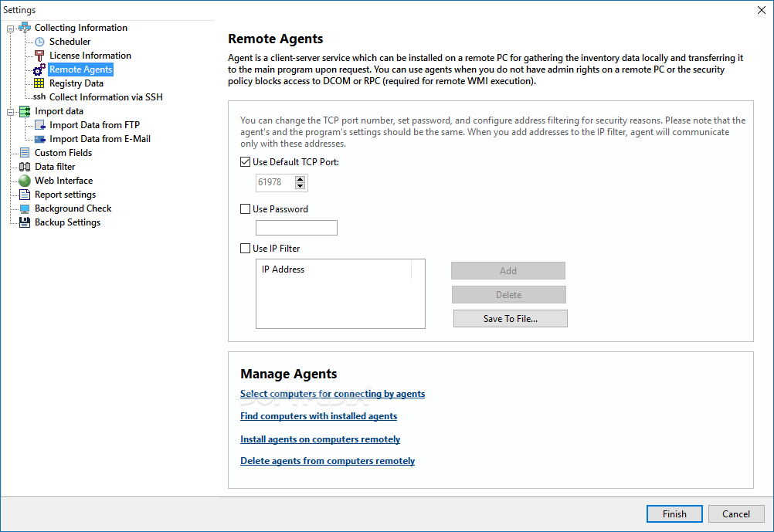Viewport: 774px width, 532px height.
Task: Open License Information settings page
Action: (90, 56)
